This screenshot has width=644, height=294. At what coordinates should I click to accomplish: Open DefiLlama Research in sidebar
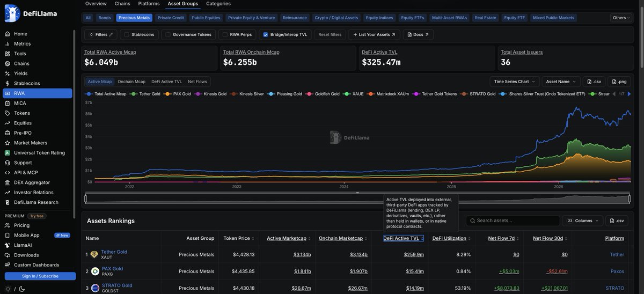pyautogui.click(x=36, y=202)
